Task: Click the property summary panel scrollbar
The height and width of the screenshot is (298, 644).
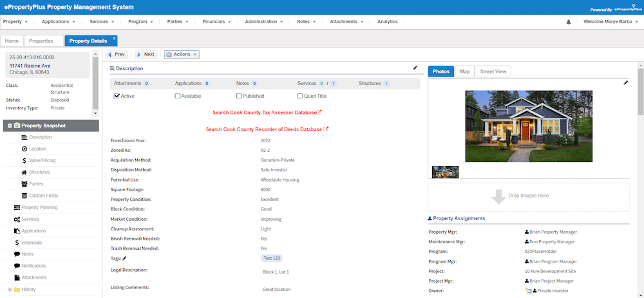Action: 96,83
